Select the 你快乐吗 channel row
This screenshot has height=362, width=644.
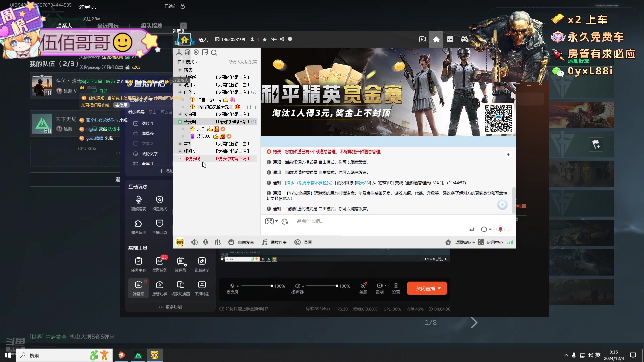215,159
